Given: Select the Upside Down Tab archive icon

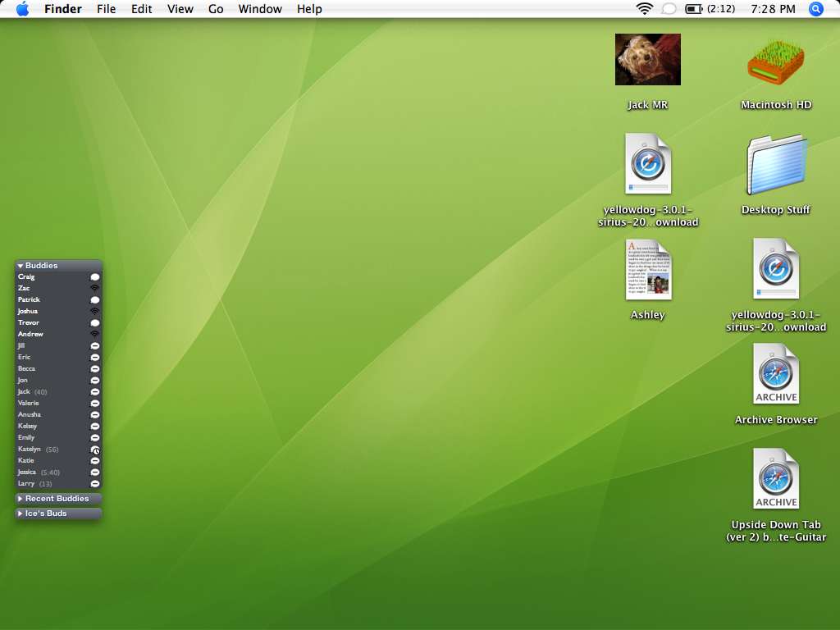Looking at the screenshot, I should tap(776, 479).
